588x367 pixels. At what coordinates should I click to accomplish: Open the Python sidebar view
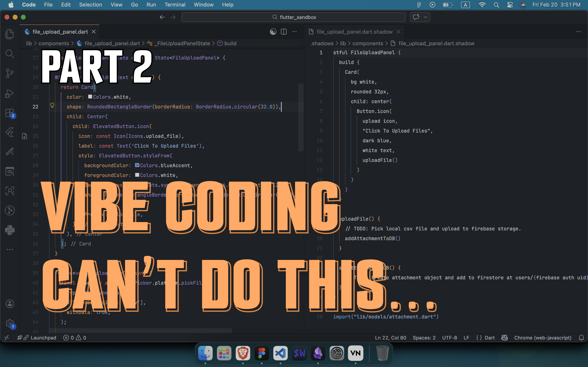click(x=9, y=230)
